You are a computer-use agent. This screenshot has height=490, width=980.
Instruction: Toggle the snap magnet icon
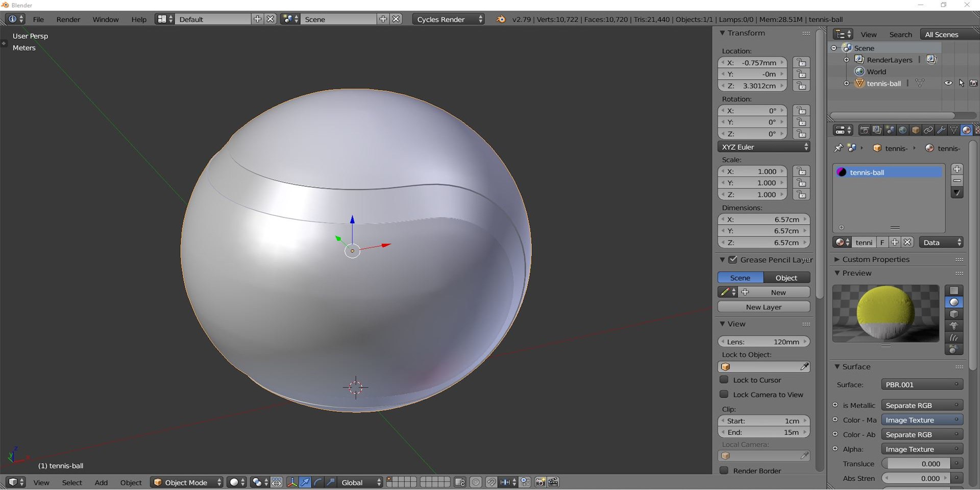tap(491, 482)
